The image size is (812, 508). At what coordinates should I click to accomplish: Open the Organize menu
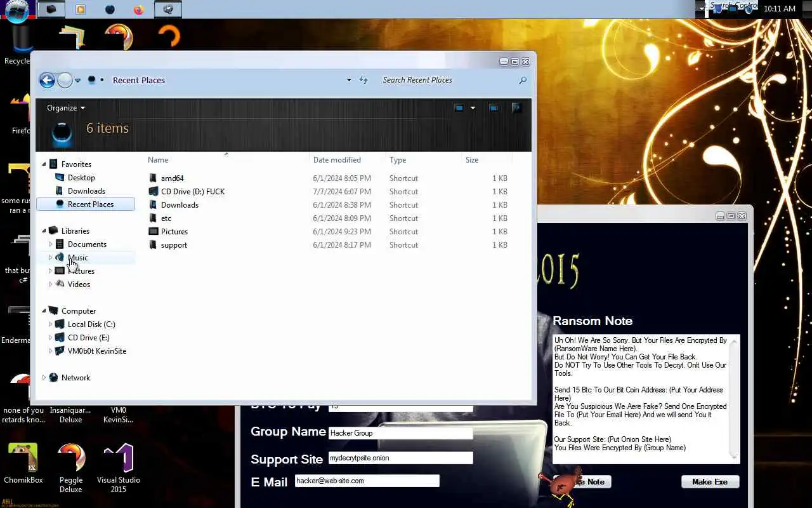pyautogui.click(x=65, y=108)
